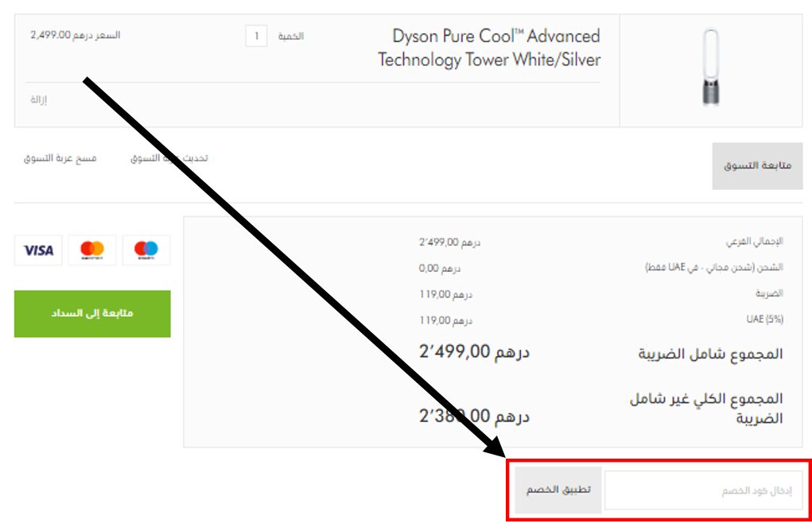This screenshot has height=531, width=812.
Task: Click the Dyson Pure Cool product title
Action: tap(495, 48)
